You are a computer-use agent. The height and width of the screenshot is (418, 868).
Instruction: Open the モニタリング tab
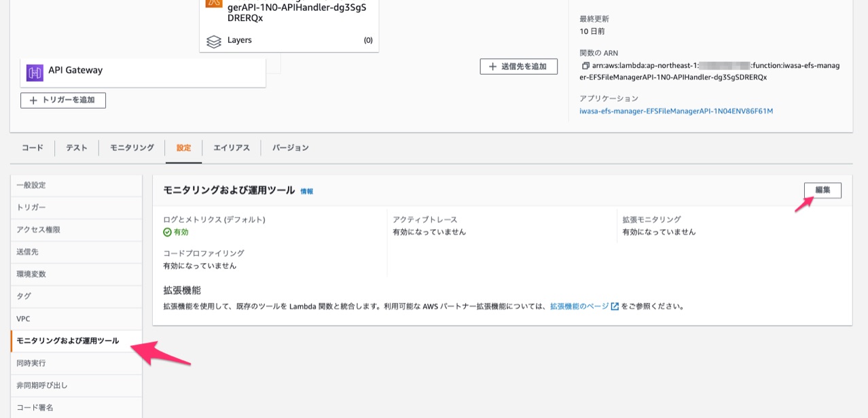click(x=130, y=147)
